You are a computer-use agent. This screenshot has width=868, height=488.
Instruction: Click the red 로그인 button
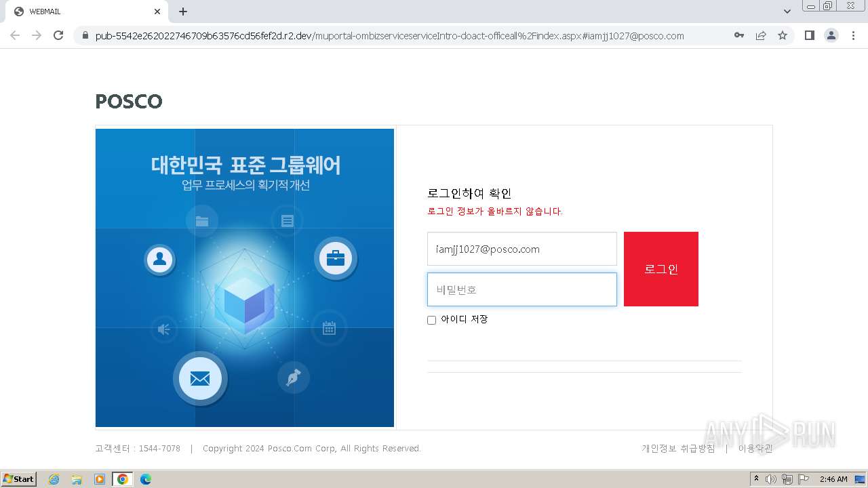661,269
